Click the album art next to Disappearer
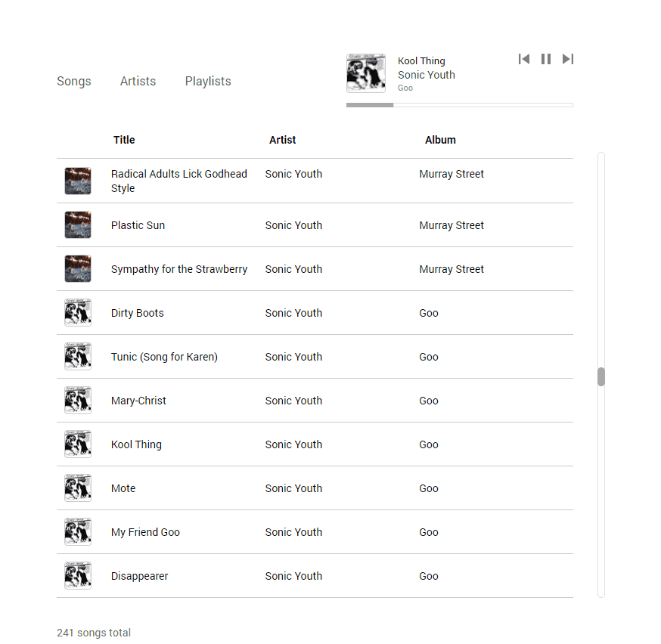The width and height of the screenshot is (661, 644). (x=78, y=575)
